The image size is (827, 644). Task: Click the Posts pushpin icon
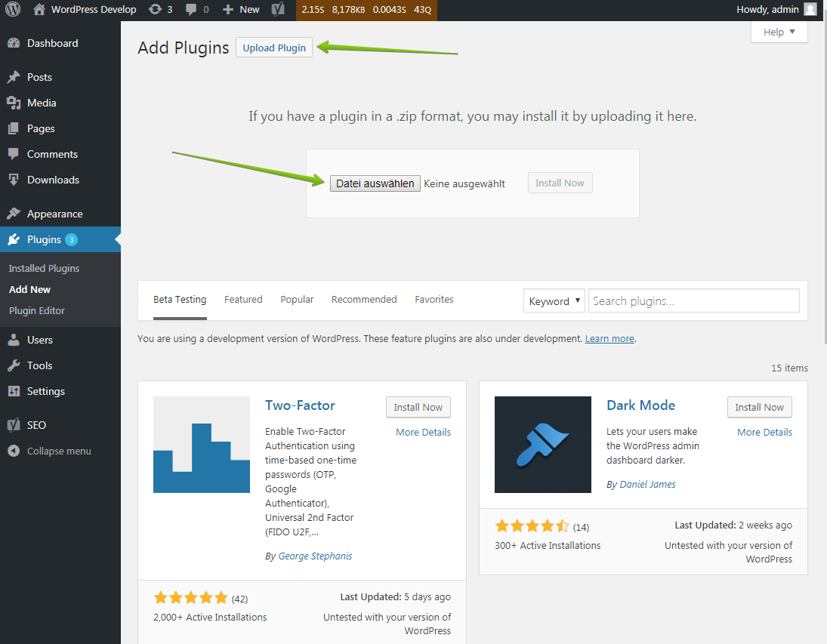(x=14, y=77)
